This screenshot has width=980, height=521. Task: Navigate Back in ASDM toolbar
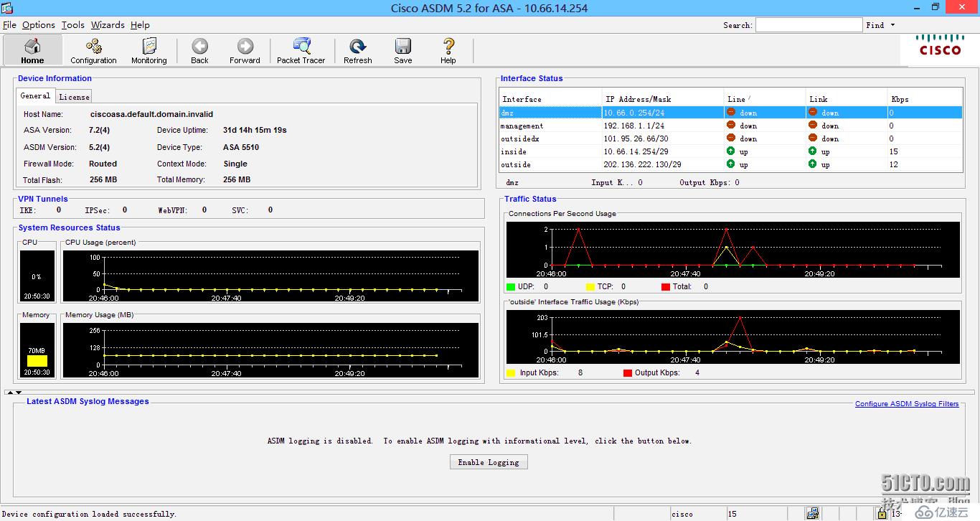coord(199,50)
